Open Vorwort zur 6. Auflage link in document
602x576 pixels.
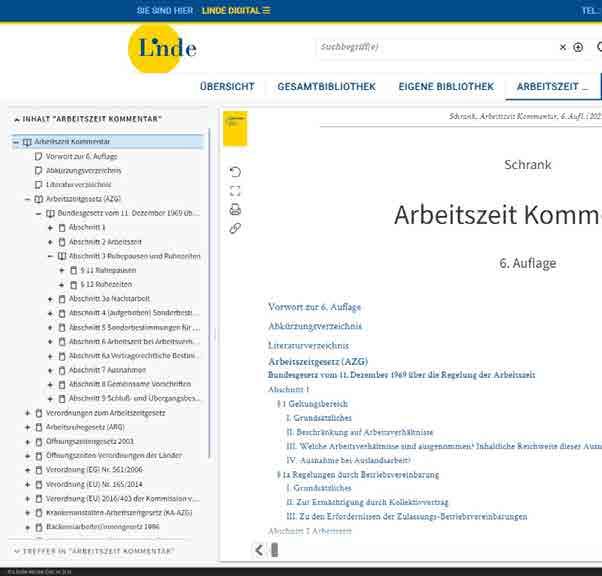point(314,307)
